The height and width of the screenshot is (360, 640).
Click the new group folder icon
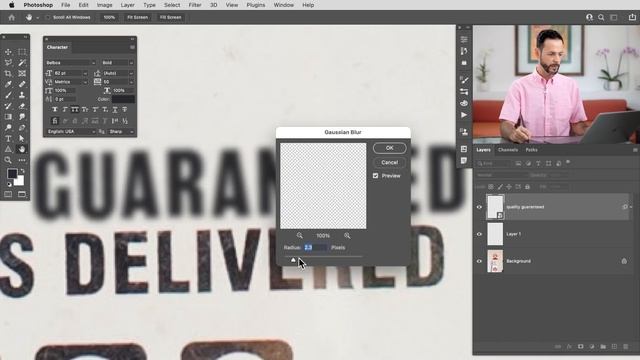click(603, 347)
